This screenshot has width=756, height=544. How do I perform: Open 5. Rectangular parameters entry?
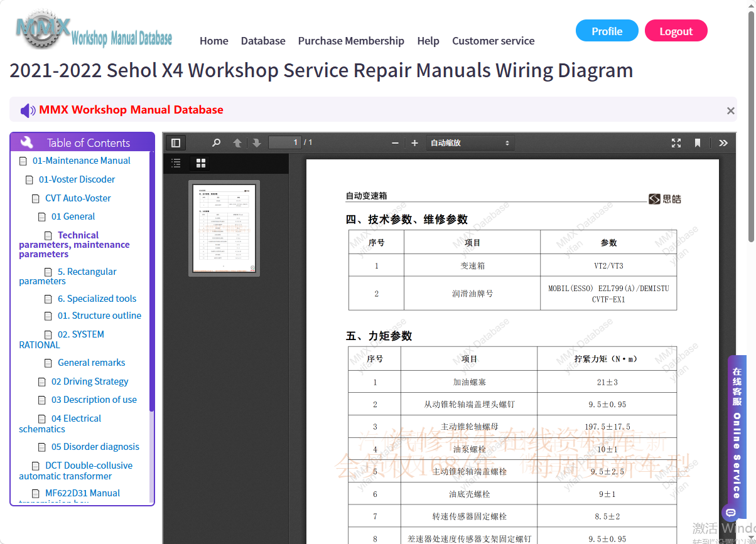tap(68, 276)
